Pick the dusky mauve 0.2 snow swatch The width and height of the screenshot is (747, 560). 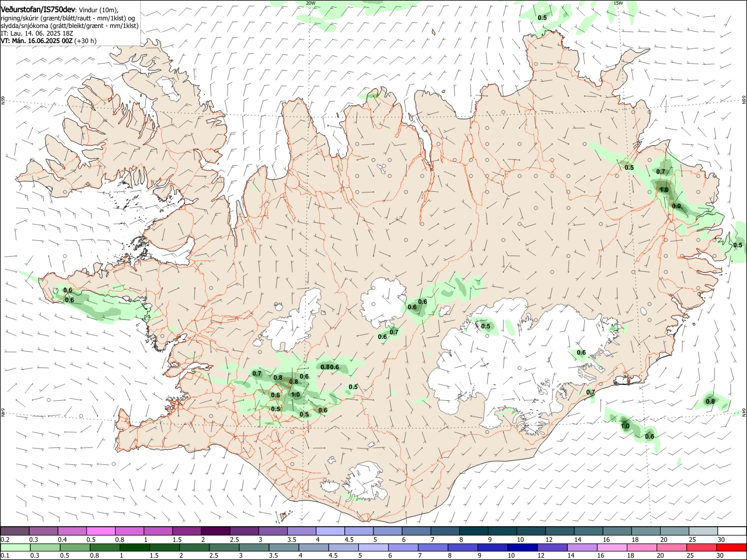pyautogui.click(x=15, y=531)
